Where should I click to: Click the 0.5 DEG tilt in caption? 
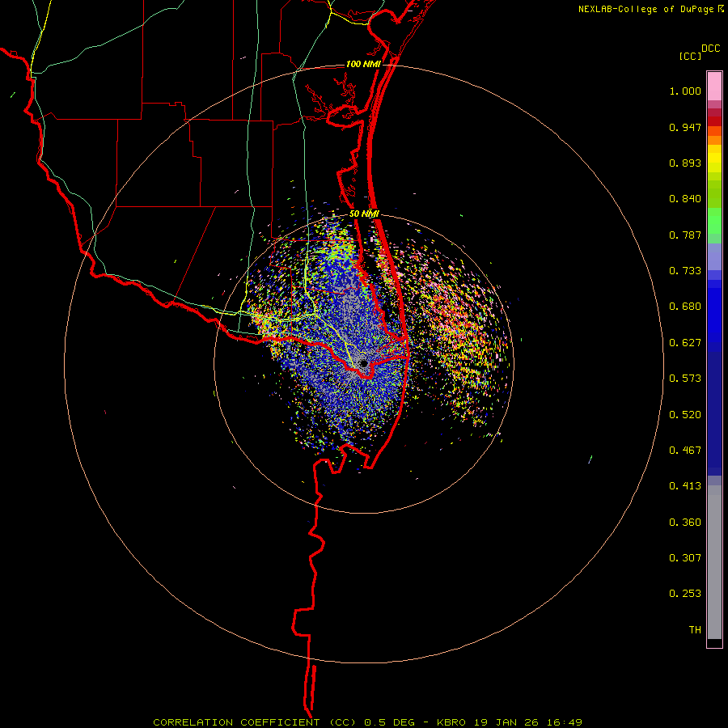[x=389, y=722]
